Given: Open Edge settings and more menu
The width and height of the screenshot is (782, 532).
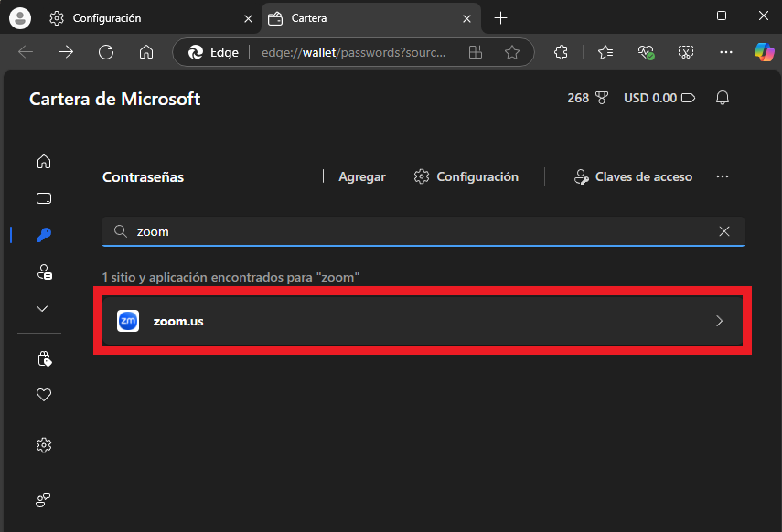Looking at the screenshot, I should coord(726,52).
